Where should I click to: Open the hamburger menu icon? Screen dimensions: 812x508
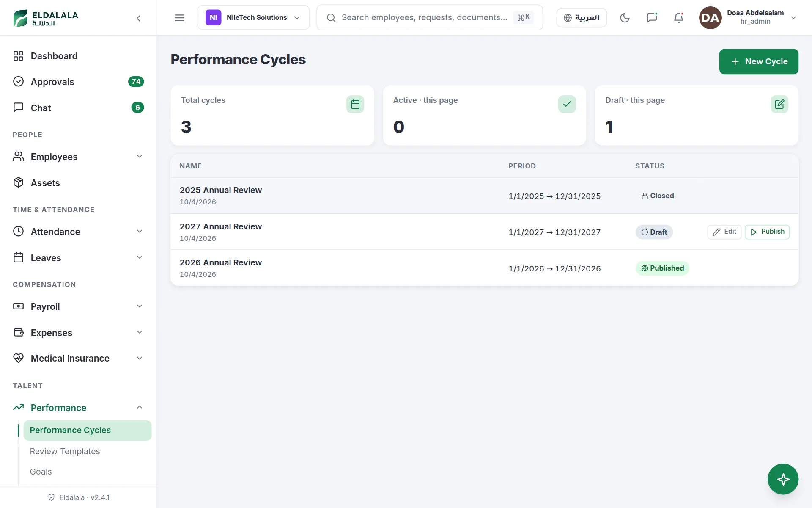pos(179,18)
